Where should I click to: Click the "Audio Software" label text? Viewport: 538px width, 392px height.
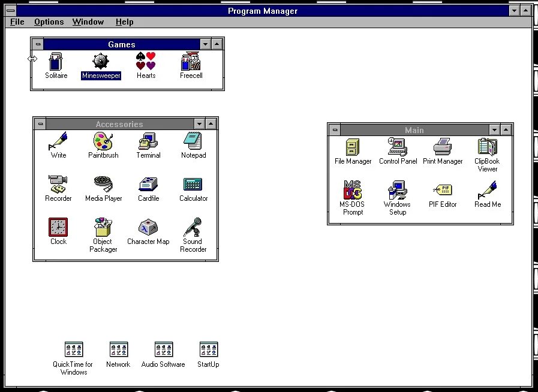coord(163,364)
